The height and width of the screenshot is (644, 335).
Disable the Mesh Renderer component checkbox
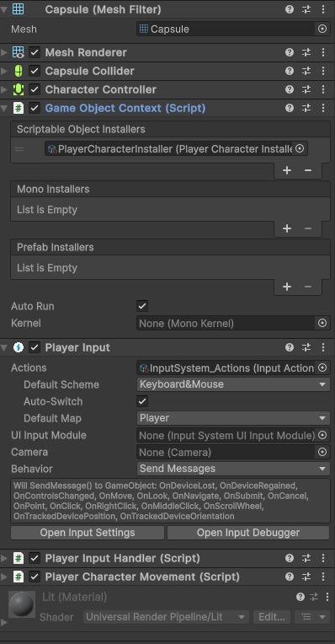tap(35, 52)
